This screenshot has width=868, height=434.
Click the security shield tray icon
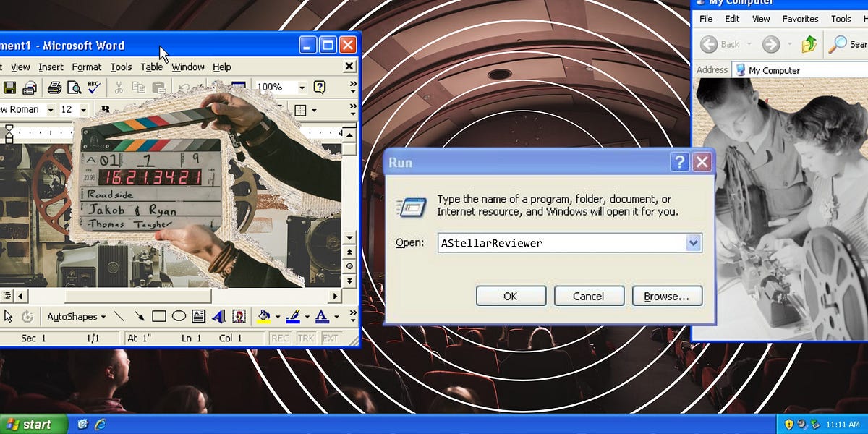point(789,424)
